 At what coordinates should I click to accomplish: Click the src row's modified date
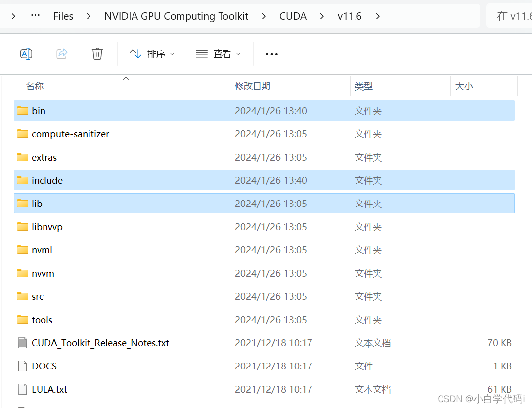click(x=271, y=296)
